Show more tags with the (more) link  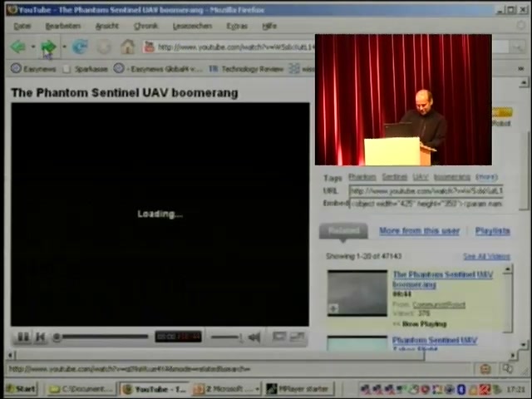[x=486, y=177]
